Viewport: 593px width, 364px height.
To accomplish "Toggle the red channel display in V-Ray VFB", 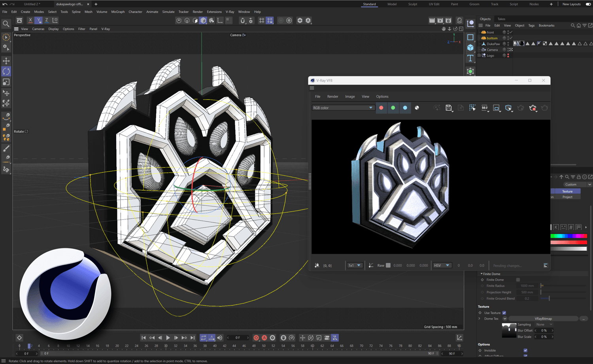I will [381, 108].
